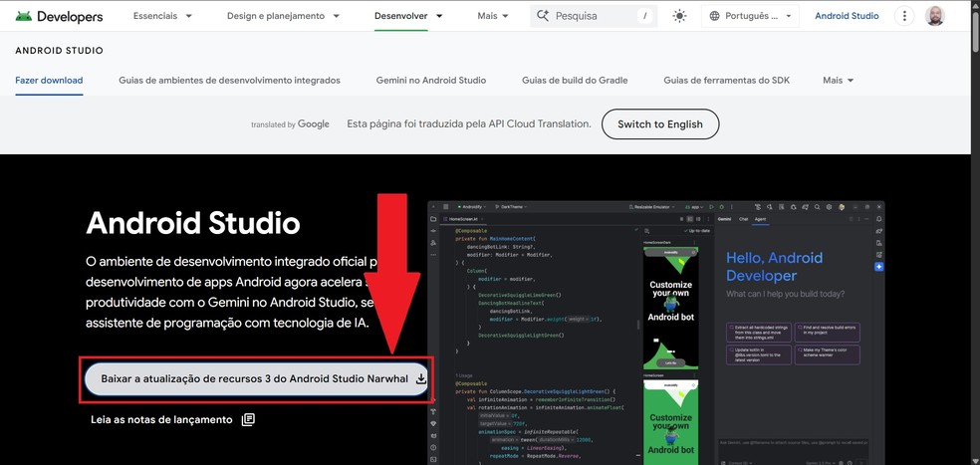Click Switch to English button
This screenshot has width=980, height=465.
[x=660, y=124]
